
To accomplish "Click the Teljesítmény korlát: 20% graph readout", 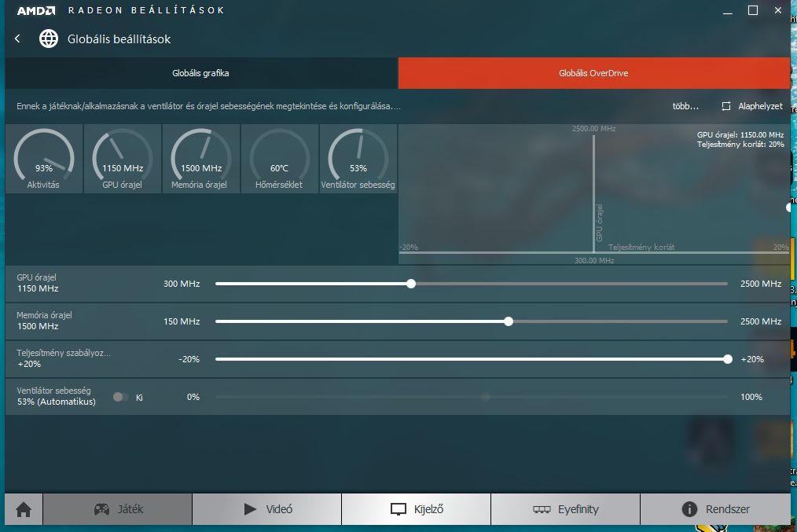I will tap(740, 145).
